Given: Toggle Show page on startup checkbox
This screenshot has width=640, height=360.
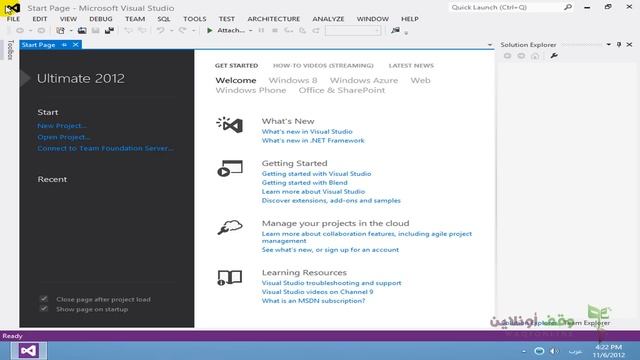Looking at the screenshot, I should pyautogui.click(x=44, y=309).
